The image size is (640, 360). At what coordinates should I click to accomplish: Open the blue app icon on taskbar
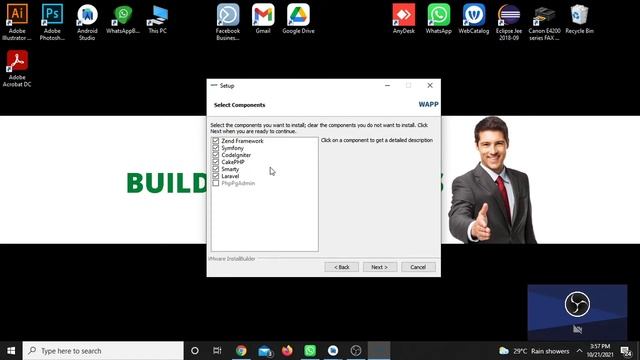[x=333, y=351]
